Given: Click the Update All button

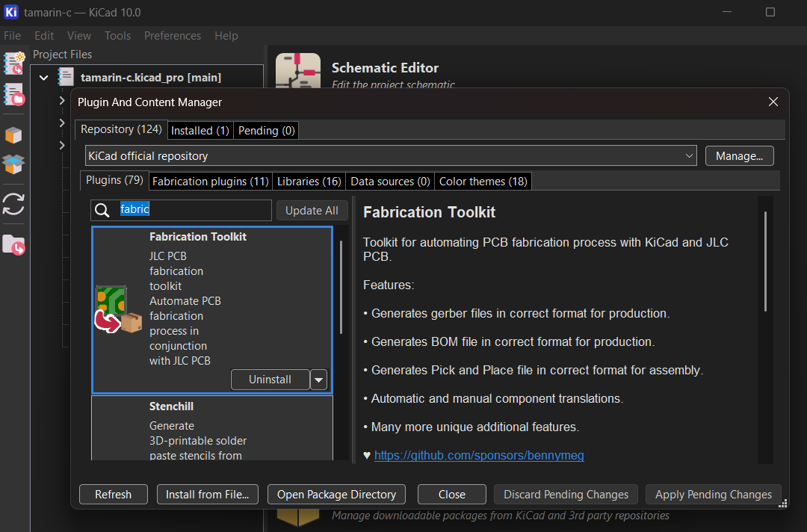Looking at the screenshot, I should tap(312, 211).
